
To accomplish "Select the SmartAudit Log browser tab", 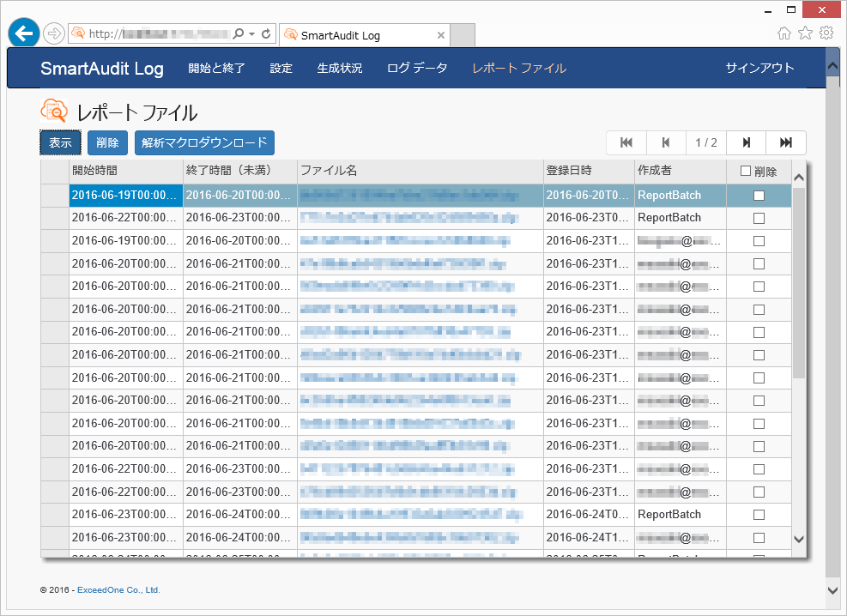I will point(365,35).
